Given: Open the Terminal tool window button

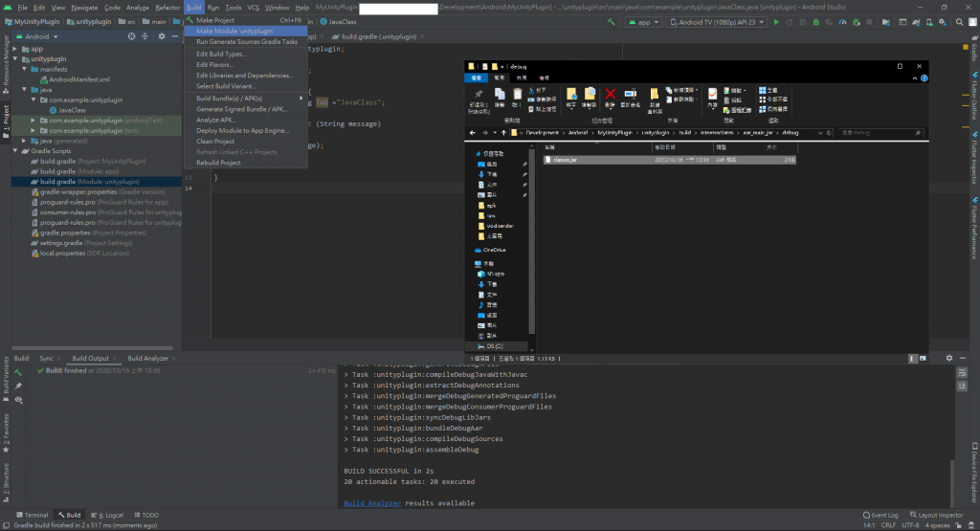Looking at the screenshot, I should [x=32, y=515].
